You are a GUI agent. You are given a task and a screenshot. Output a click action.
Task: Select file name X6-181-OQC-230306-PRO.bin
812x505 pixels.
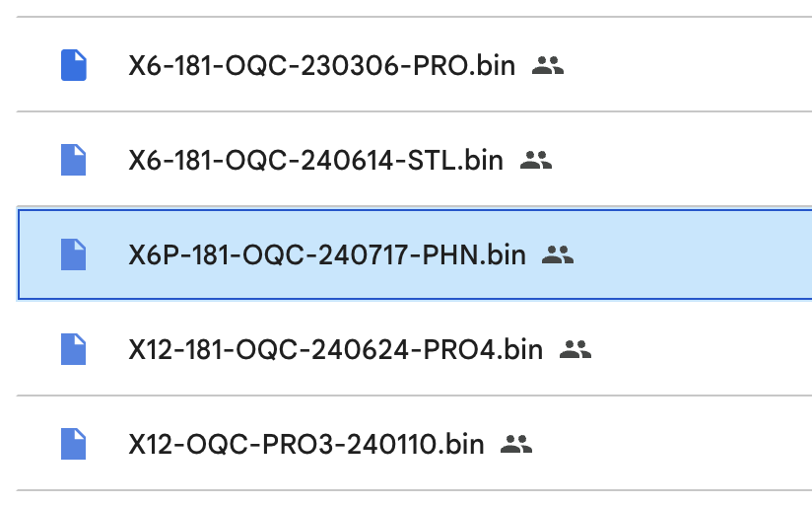tap(321, 66)
